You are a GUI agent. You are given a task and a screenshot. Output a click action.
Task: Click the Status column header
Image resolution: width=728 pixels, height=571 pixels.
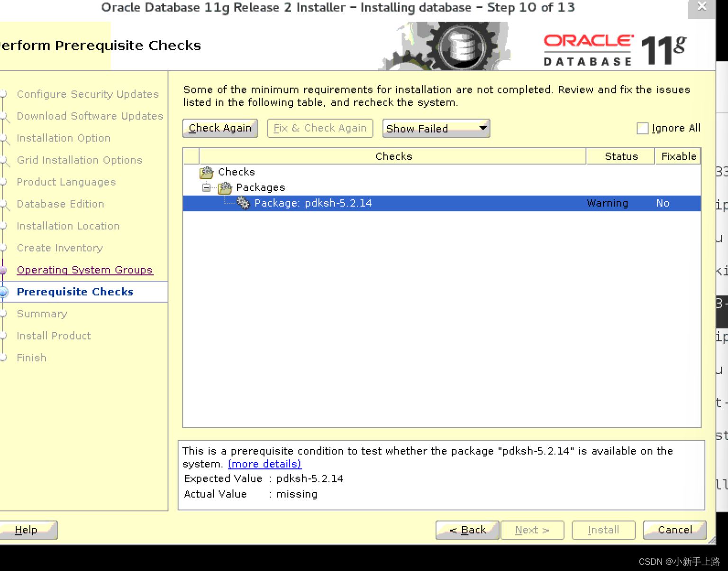[621, 156]
